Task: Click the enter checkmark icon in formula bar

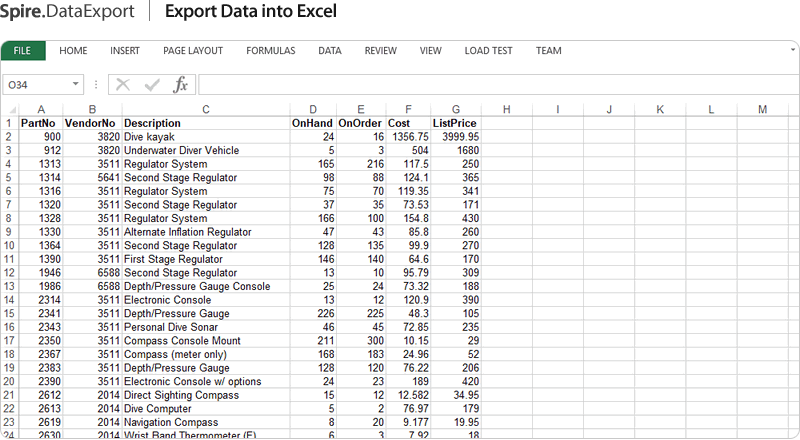Action: [x=152, y=84]
